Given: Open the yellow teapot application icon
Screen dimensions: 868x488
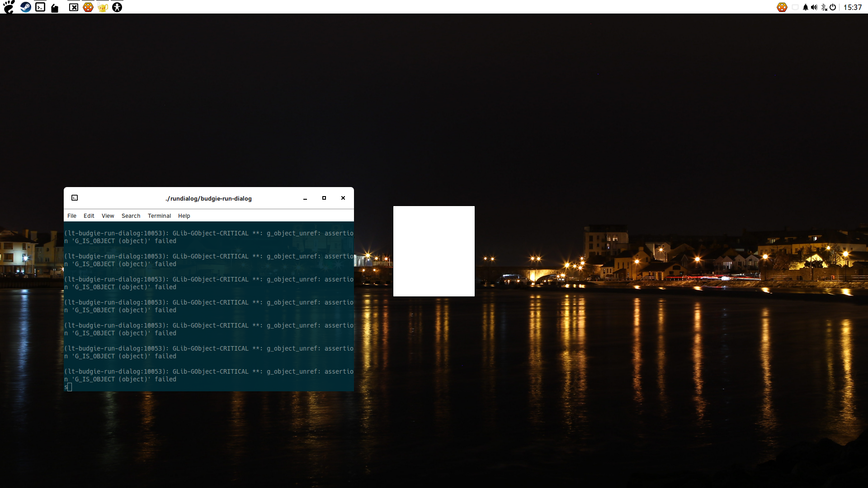Looking at the screenshot, I should [x=103, y=8].
